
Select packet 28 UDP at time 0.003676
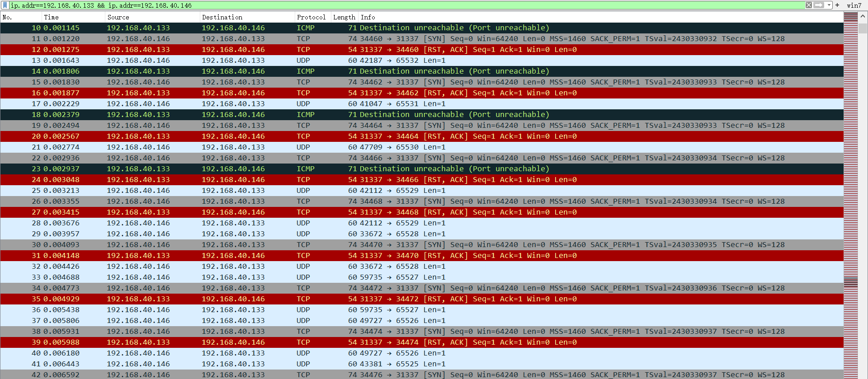click(x=422, y=223)
